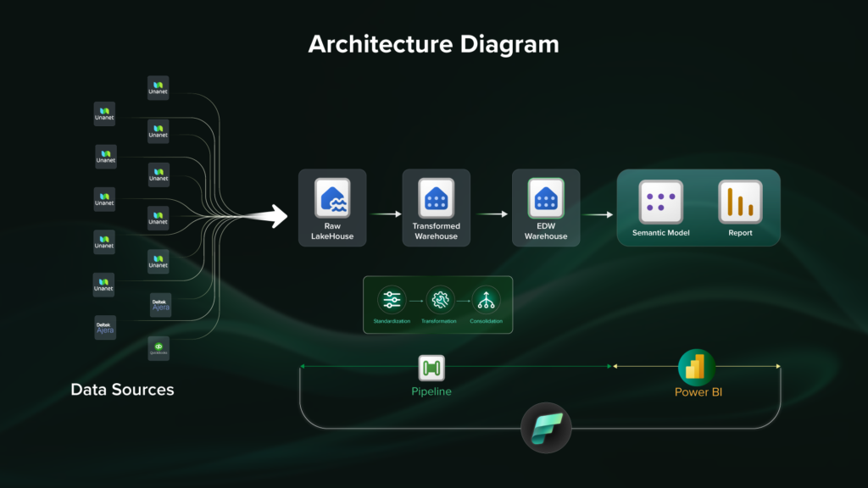Open the Power BI logo icon
The width and height of the screenshot is (868, 488).
[696, 367]
